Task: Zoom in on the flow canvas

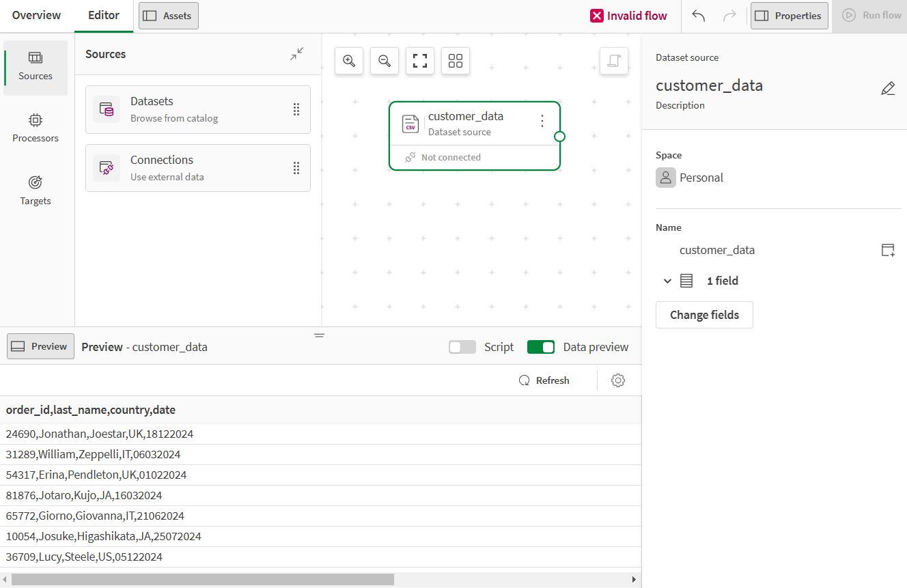Action: point(349,61)
